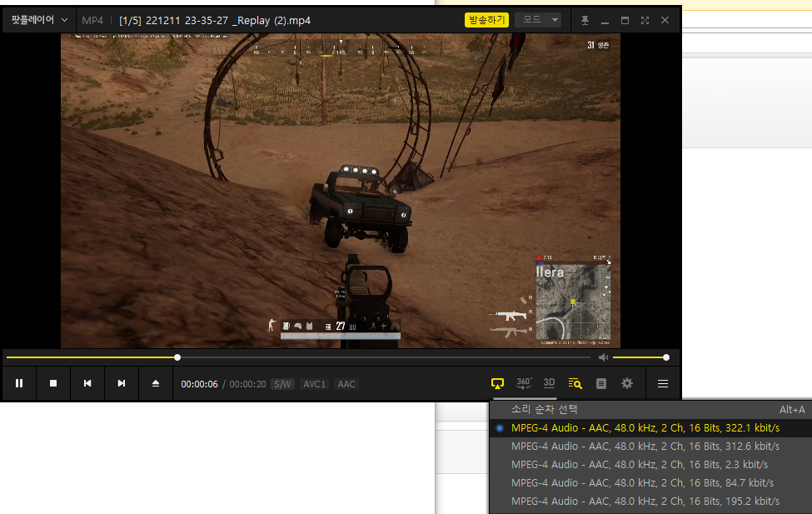Select the 322.1 kbit/s audio track
The image size is (812, 514).
tap(651, 428)
